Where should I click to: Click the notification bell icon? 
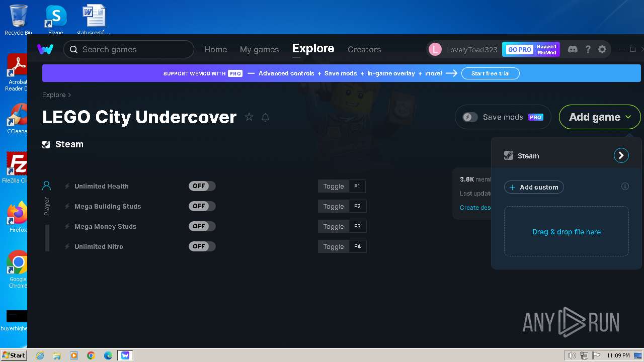[x=265, y=117]
